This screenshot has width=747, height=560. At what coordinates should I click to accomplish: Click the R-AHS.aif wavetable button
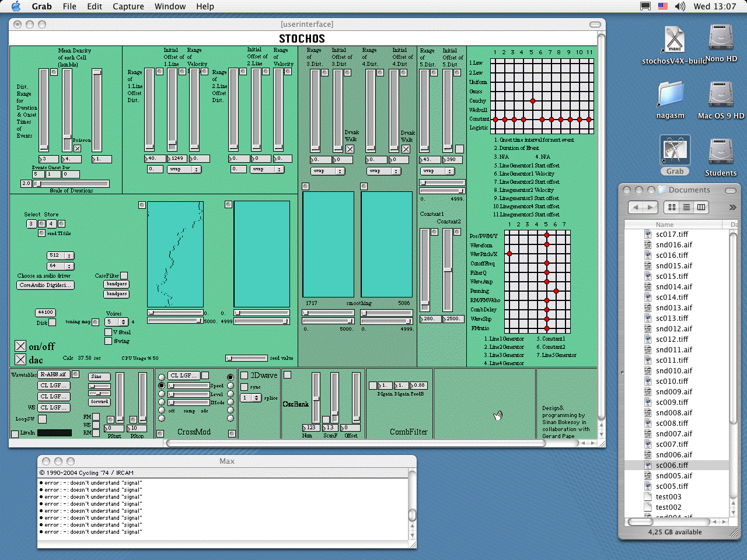point(54,374)
